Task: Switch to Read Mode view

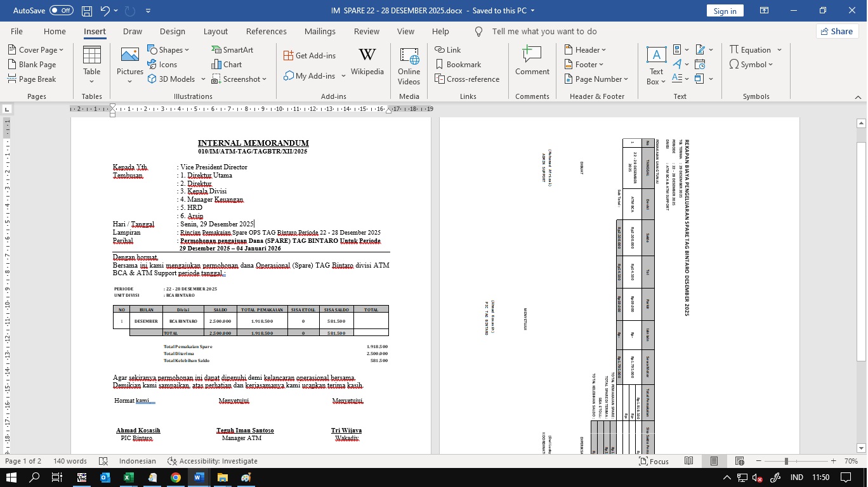Action: (x=688, y=461)
